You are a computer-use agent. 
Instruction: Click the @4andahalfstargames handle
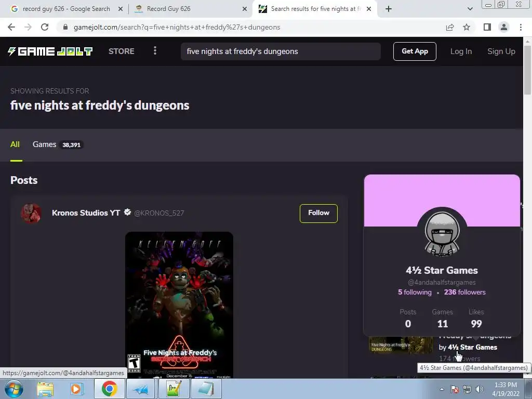(442, 282)
